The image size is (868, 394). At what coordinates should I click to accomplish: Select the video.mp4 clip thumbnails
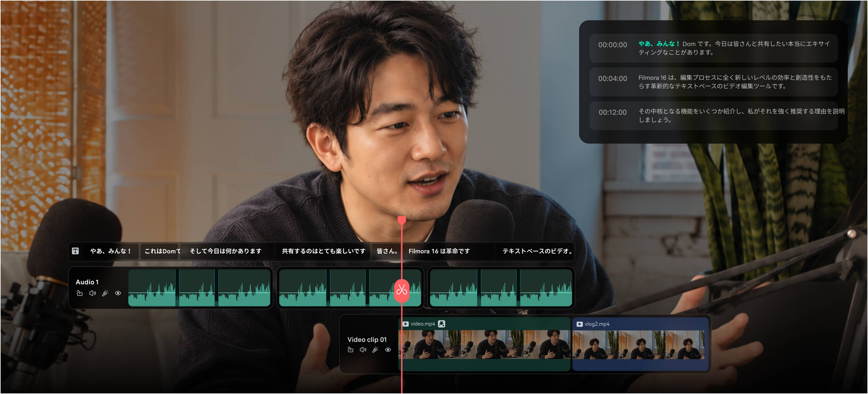[x=485, y=345]
